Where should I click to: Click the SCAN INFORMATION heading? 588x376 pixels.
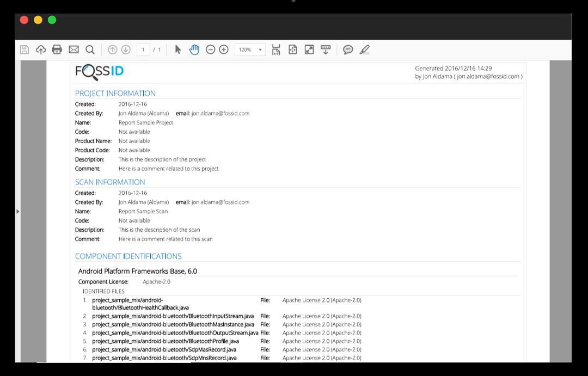pos(110,182)
